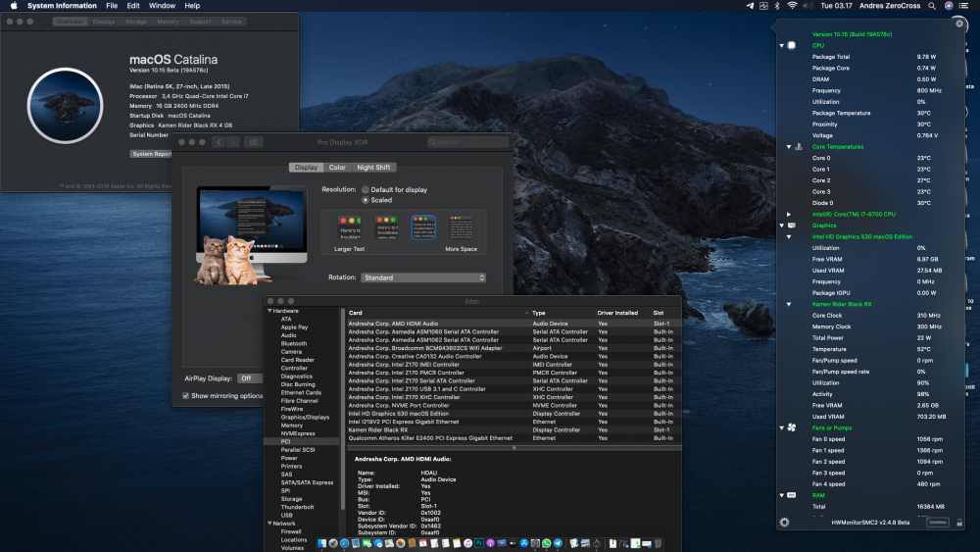The image size is (980, 552).
Task: Open WhatsApp from the Dock
Action: (x=547, y=543)
